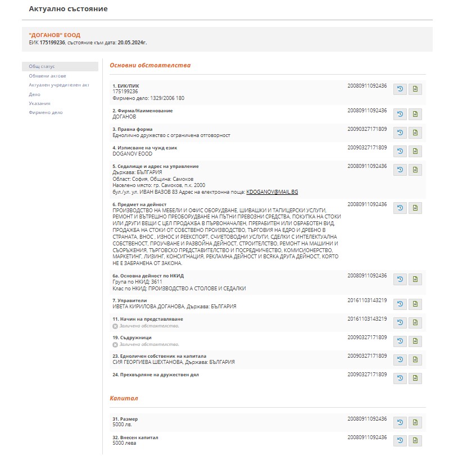Open document icon for Фирма/Наименование row
The image size is (476, 456).
coord(415,115)
